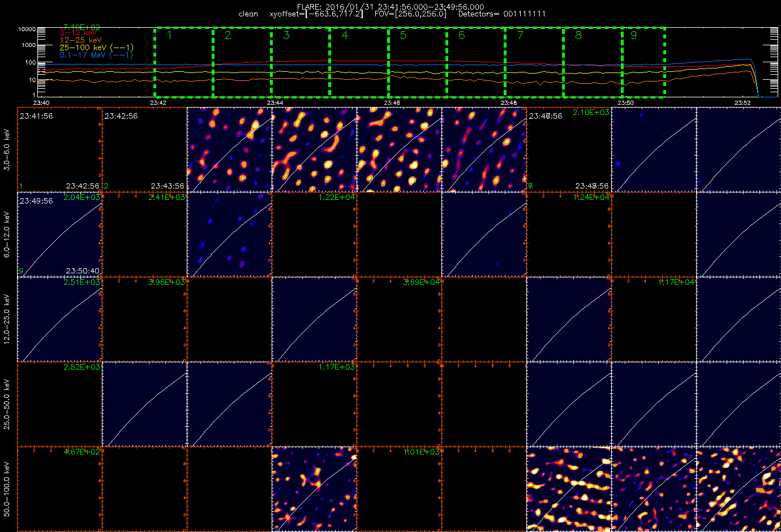Select the green interval marker numbered 2

coord(228,35)
